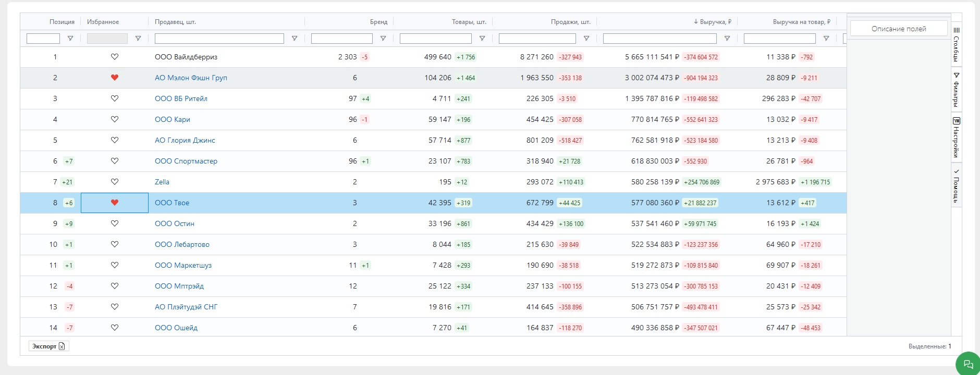
Task: Toggle favorite heart for ООО Спортмастер
Action: [115, 161]
